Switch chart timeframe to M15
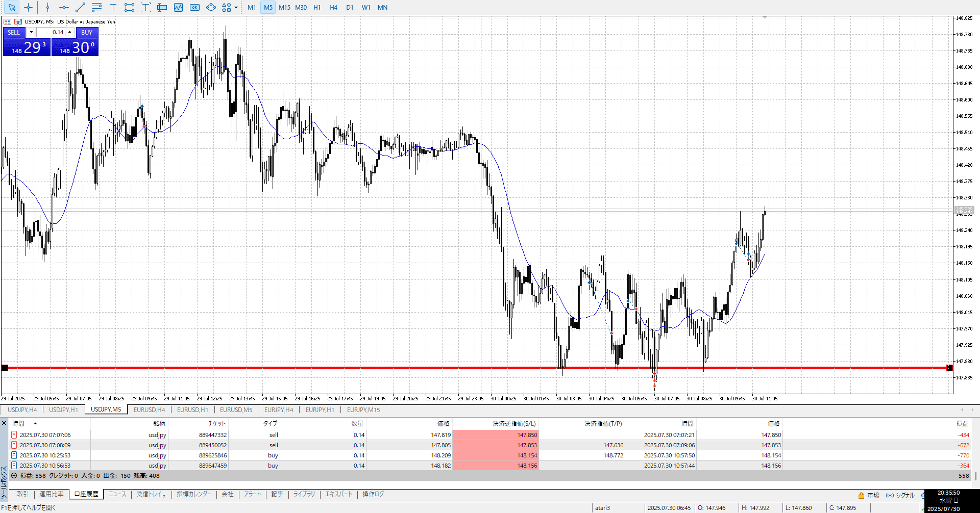This screenshot has width=980, height=513. pos(284,8)
